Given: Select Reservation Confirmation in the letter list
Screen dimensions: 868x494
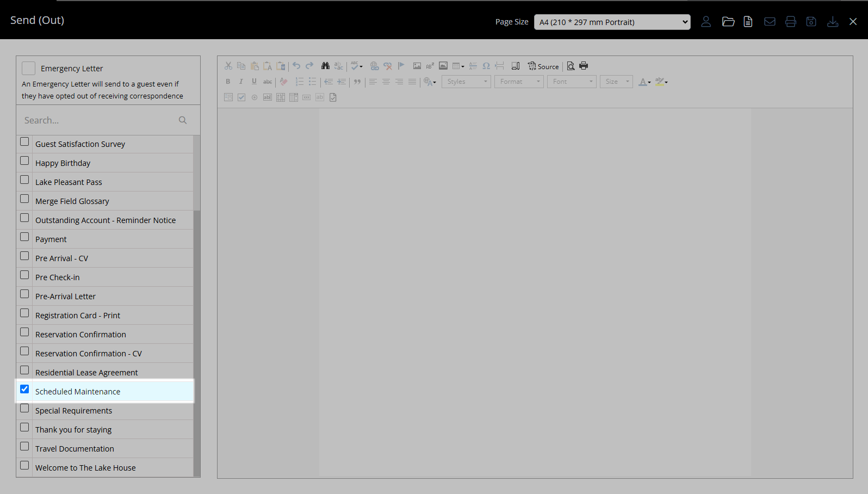Looking at the screenshot, I should tap(80, 335).
